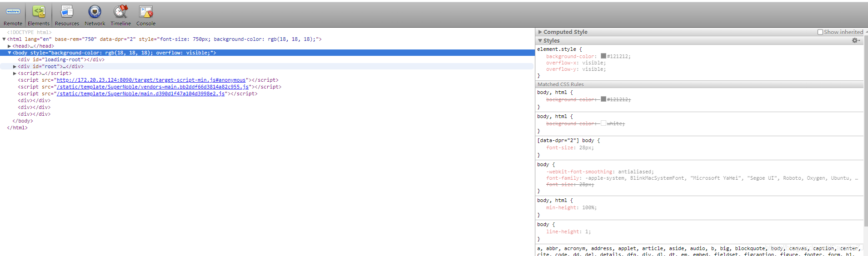Click the min-height 100% property
The width and height of the screenshot is (868, 256).
(571, 207)
